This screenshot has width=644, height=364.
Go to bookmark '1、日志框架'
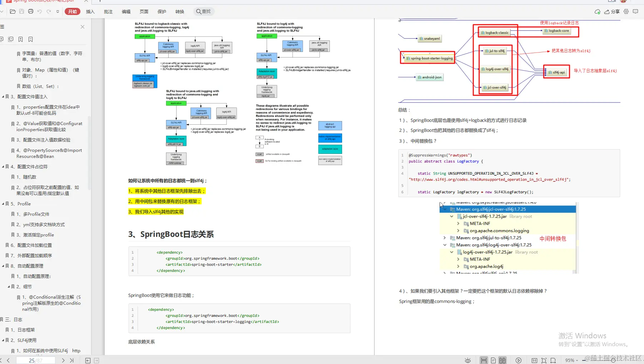(23, 330)
